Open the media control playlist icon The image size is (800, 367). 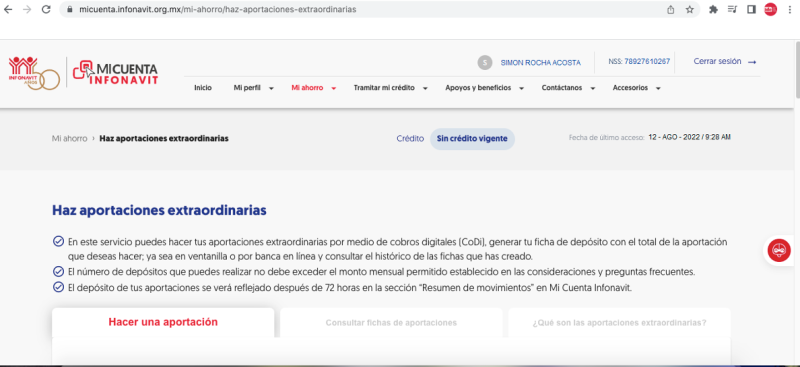click(x=732, y=9)
